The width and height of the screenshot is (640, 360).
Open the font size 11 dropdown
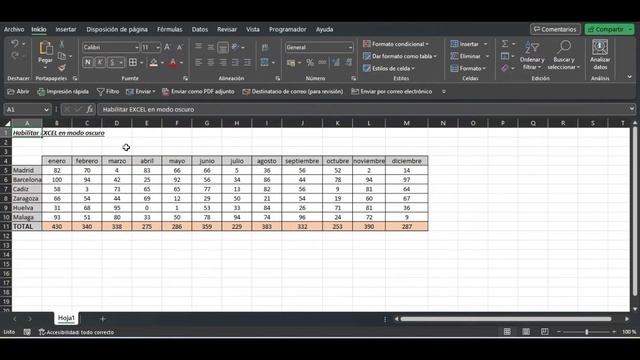pos(158,48)
